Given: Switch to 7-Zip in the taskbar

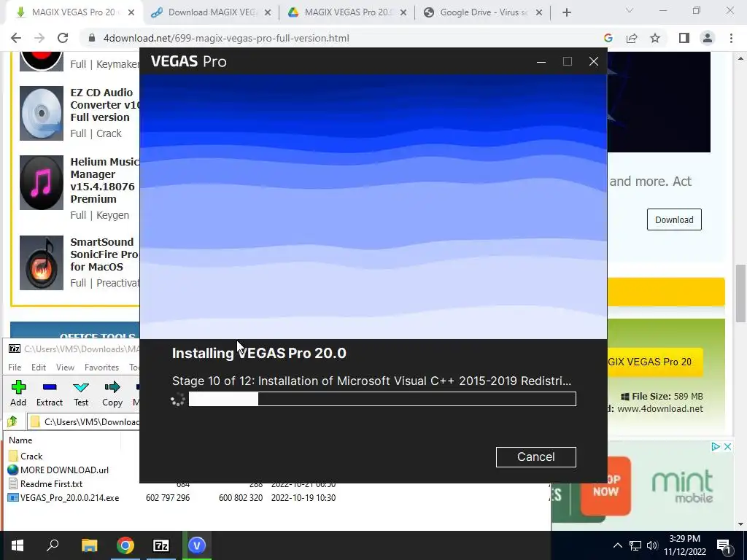Looking at the screenshot, I should coord(161,545).
